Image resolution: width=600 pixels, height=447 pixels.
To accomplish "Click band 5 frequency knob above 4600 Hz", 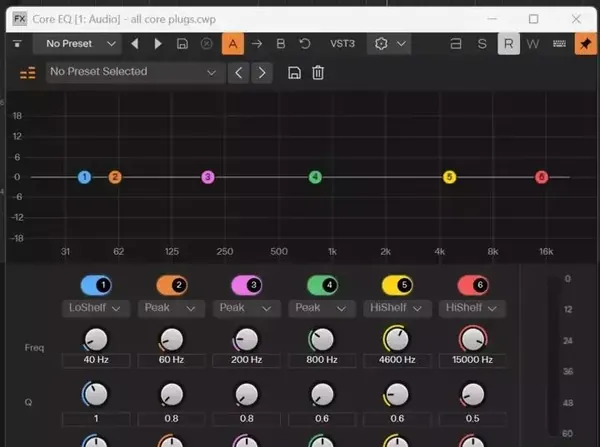I will tap(397, 339).
